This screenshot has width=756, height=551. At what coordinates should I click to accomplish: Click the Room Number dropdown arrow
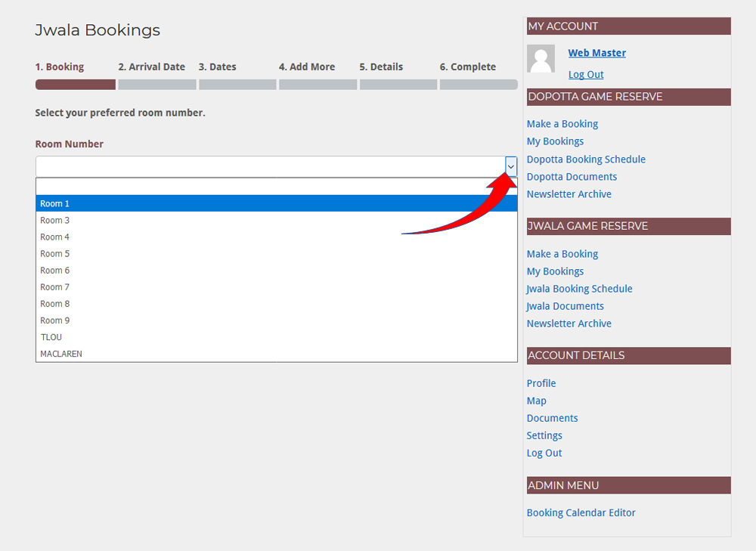(510, 166)
